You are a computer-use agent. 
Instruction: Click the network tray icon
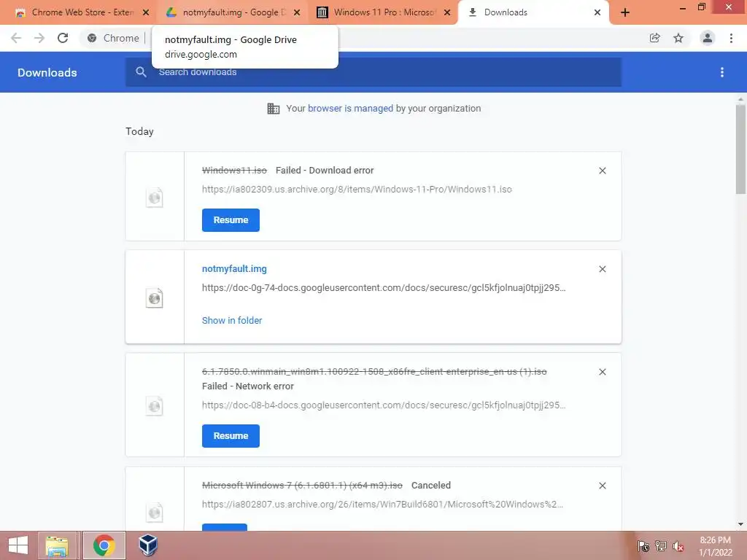click(661, 546)
